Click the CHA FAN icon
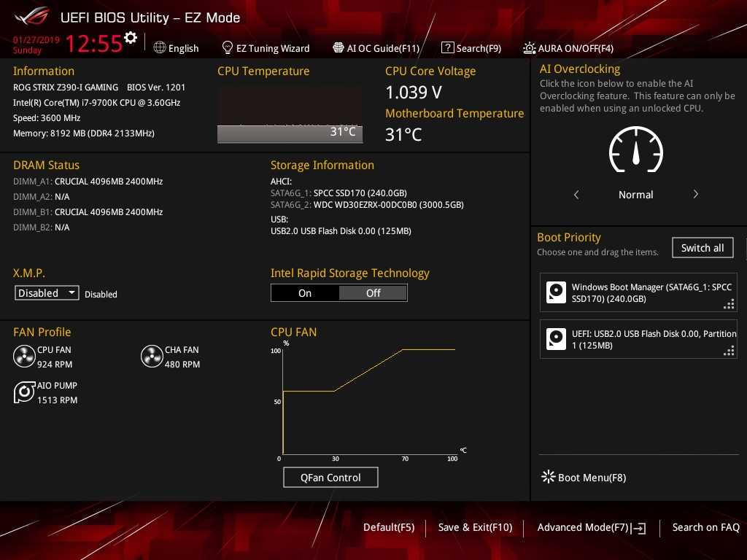The image size is (747, 560). point(152,357)
